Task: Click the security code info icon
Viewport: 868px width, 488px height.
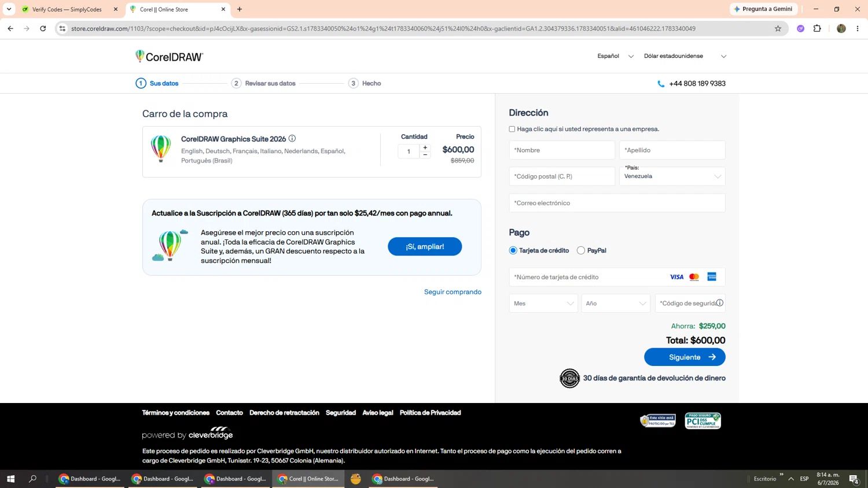Action: [x=719, y=303]
